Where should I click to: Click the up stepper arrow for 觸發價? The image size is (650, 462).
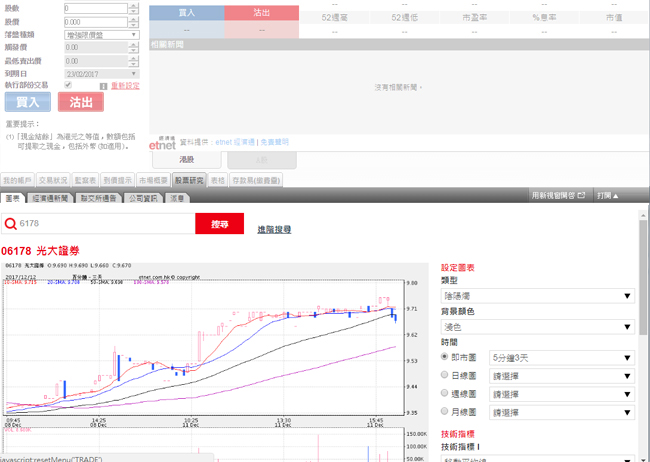pos(133,45)
